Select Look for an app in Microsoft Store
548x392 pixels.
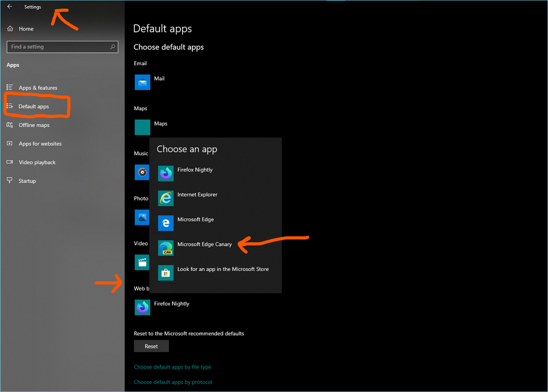pyautogui.click(x=223, y=269)
